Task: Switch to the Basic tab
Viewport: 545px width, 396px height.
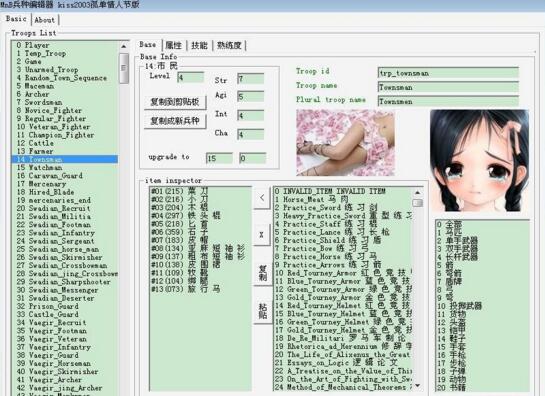Action: pos(16,19)
